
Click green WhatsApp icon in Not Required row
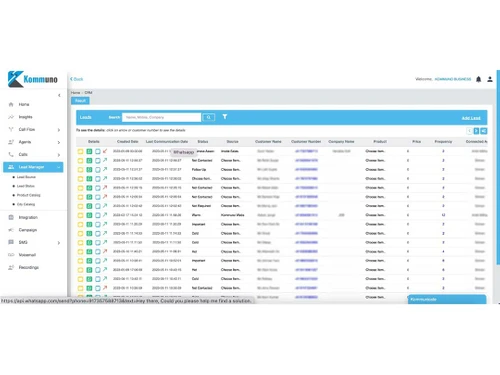click(89, 206)
